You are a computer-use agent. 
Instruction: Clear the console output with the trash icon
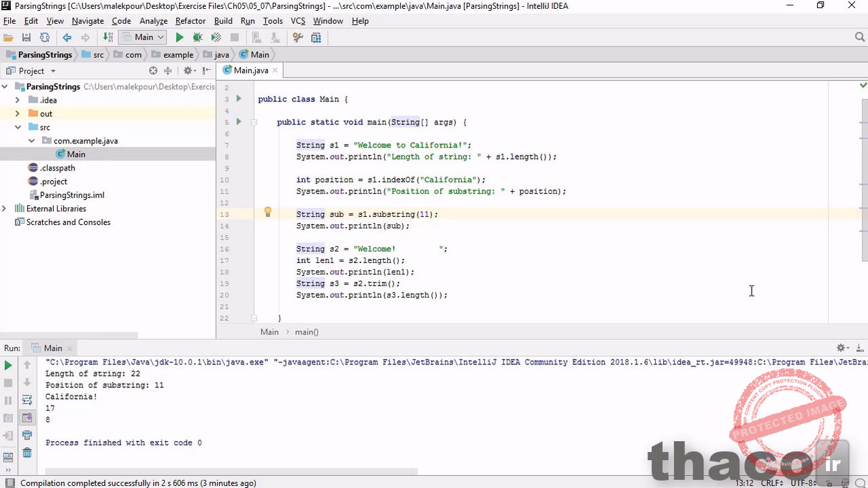click(x=27, y=453)
